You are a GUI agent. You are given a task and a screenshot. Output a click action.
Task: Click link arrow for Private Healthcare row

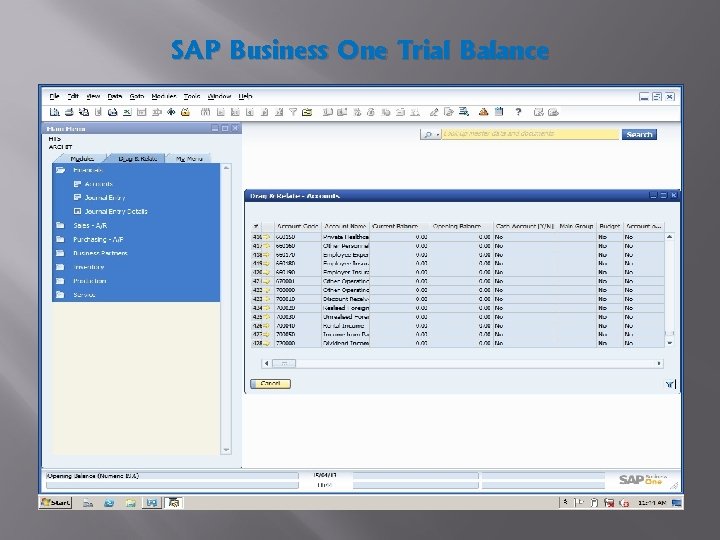pyautogui.click(x=266, y=237)
